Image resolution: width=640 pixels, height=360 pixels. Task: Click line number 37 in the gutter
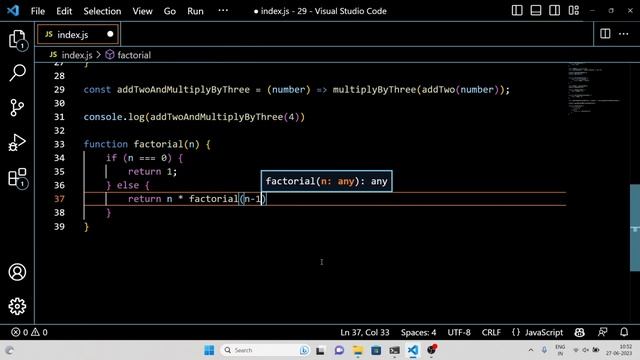pos(59,199)
